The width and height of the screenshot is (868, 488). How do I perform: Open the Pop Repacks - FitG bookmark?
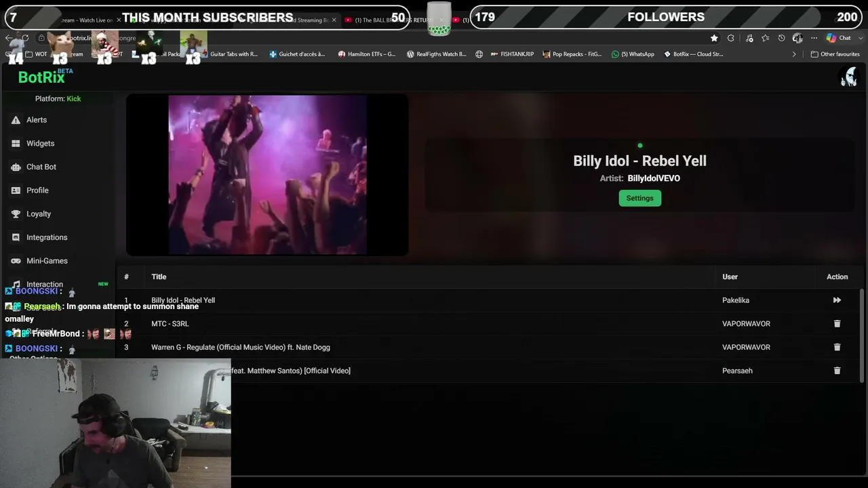click(572, 54)
